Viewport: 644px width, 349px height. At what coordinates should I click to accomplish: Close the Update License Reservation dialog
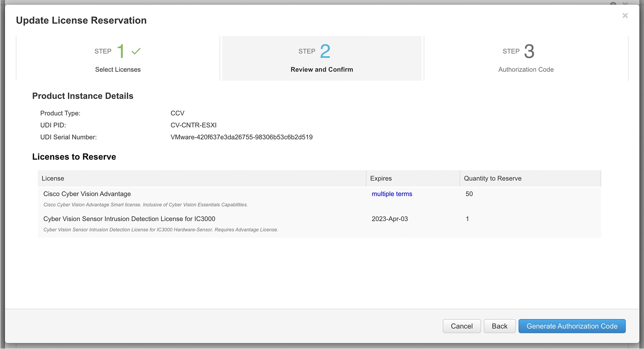625,16
